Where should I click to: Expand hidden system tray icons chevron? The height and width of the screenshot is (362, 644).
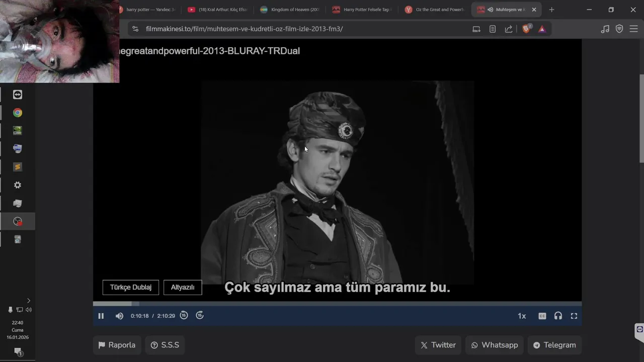(28, 301)
